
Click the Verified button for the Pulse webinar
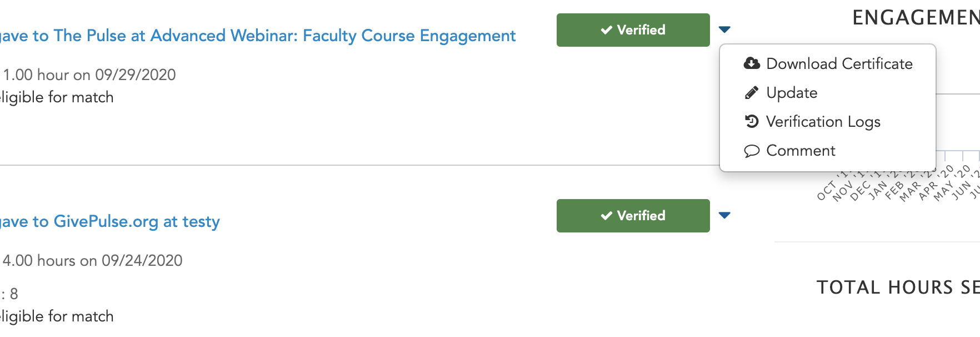click(633, 30)
